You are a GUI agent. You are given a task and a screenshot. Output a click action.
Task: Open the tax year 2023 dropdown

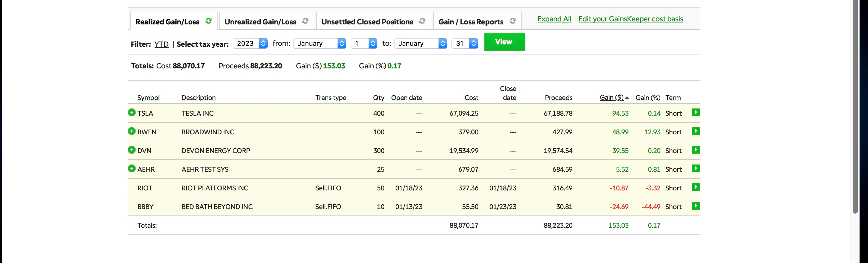pos(250,43)
